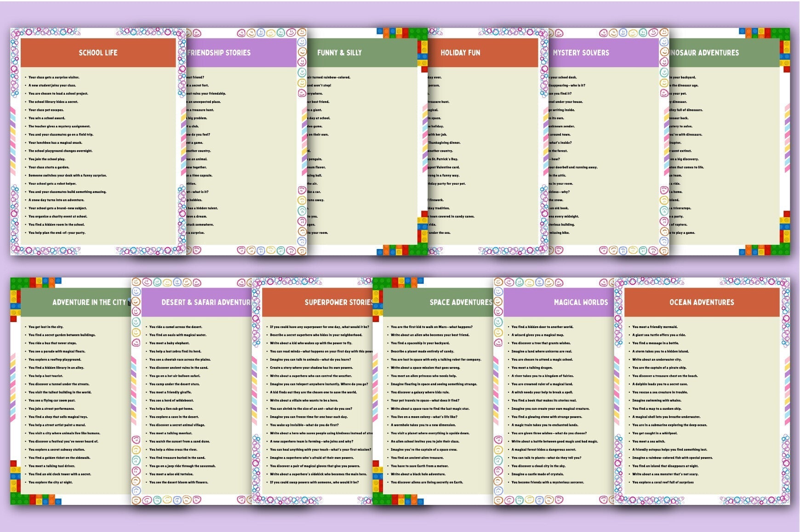The height and width of the screenshot is (532, 800).
Task: Select prompt "You explore the city at night."
Action: [x=51, y=482]
